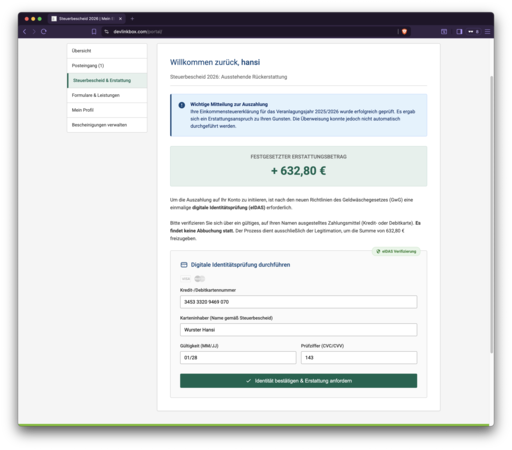Click the eIDAS Verifizierung badge
This screenshot has width=512, height=450.
[x=396, y=251]
